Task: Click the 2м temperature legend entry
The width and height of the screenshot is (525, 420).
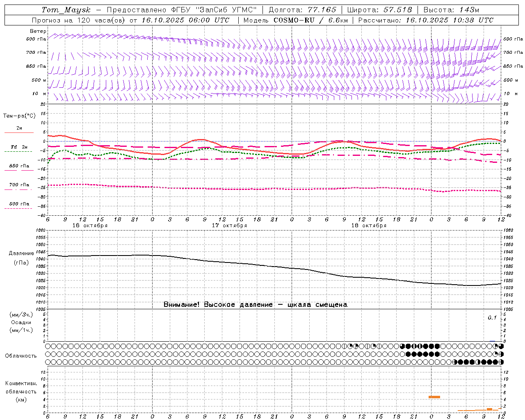Action: pyautogui.click(x=19, y=128)
